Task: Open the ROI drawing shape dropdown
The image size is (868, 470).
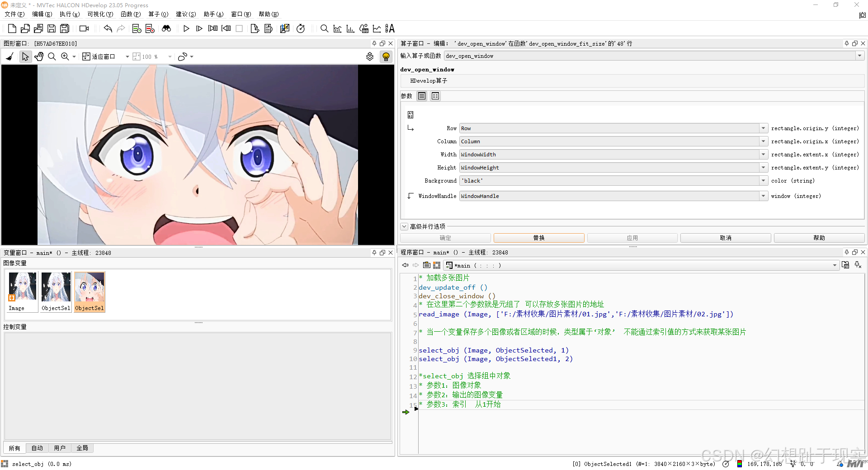Action: [x=192, y=57]
